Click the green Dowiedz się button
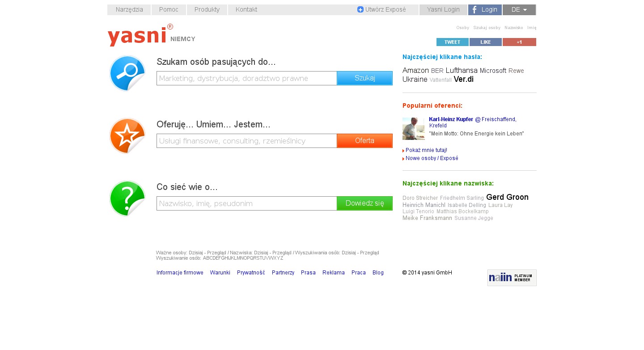Viewport: 644px width, 350px height. [365, 203]
